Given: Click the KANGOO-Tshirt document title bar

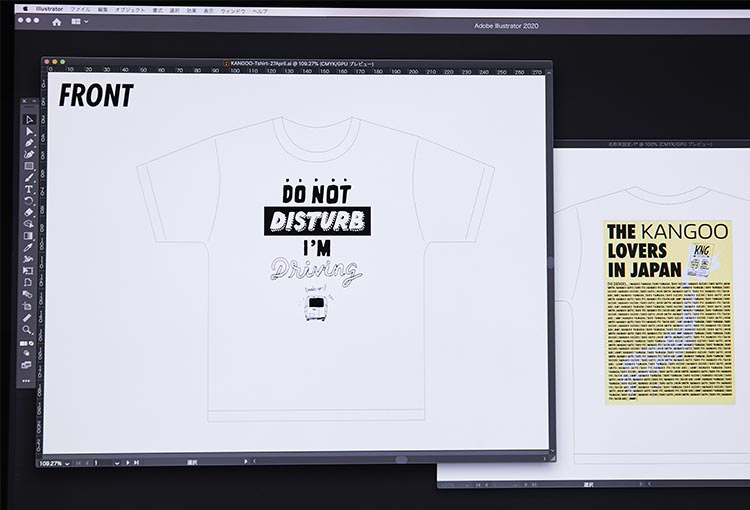Looking at the screenshot, I should click(299, 63).
